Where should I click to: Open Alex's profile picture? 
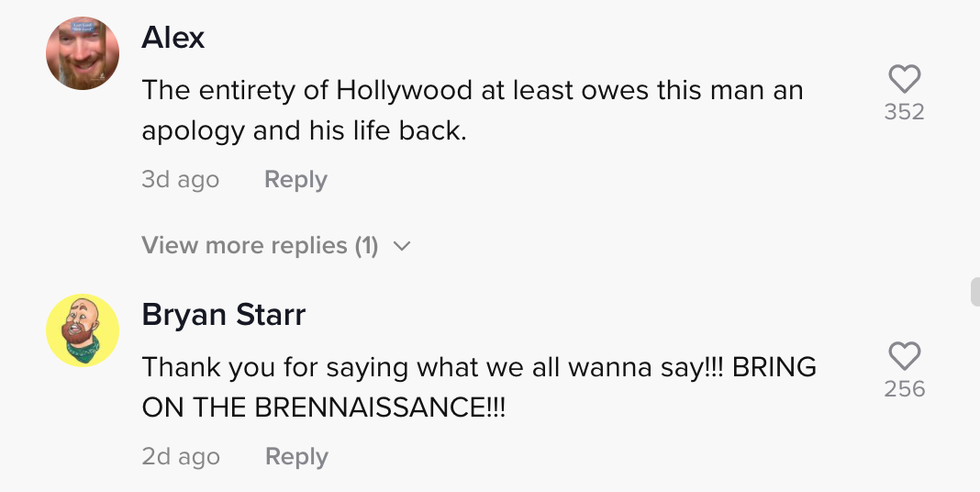tap(83, 53)
